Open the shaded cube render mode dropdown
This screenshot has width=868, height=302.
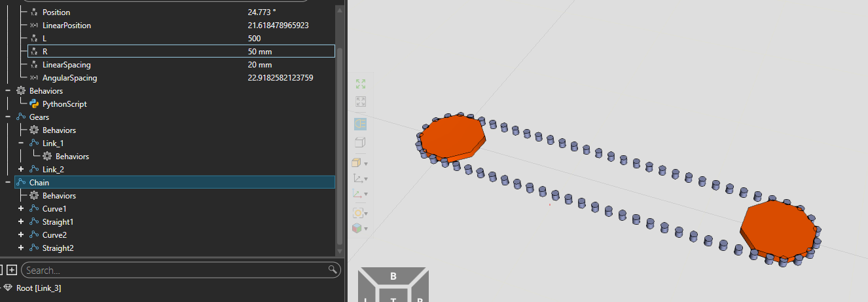click(366, 163)
